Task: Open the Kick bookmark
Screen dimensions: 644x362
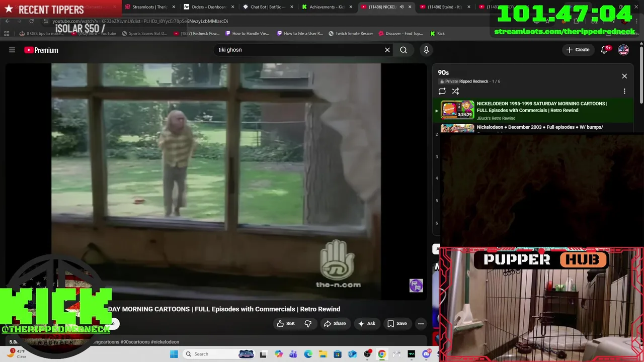Action: (437, 33)
